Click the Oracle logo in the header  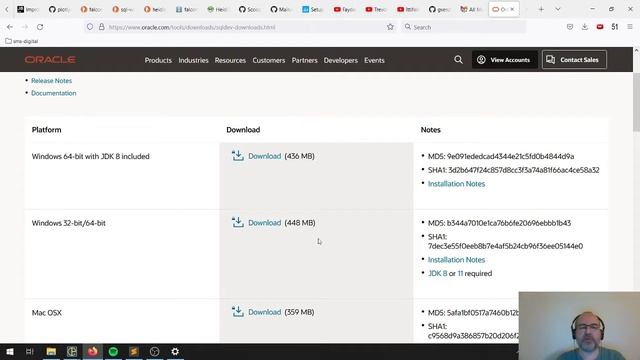coord(50,60)
